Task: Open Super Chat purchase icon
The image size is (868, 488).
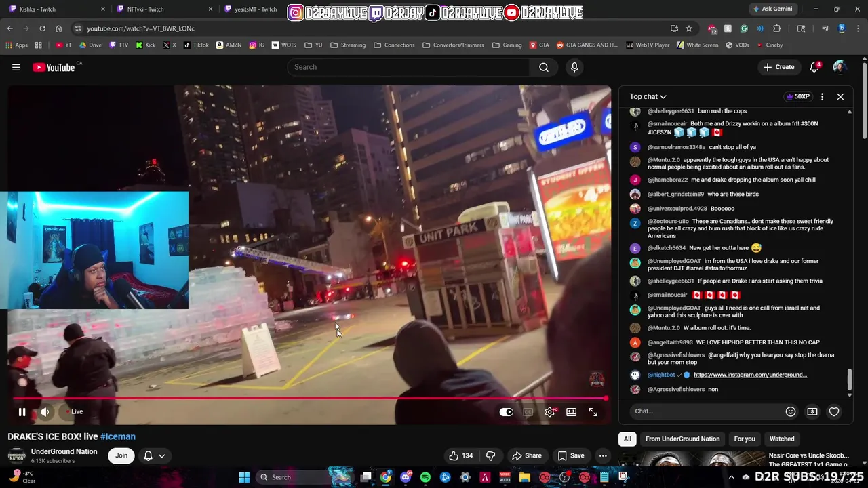Action: tap(812, 411)
